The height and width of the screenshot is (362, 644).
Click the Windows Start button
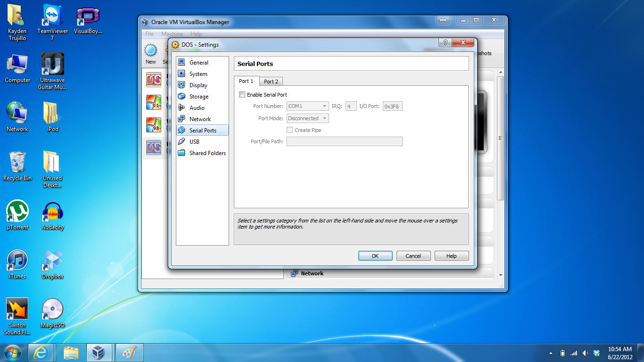pos(12,353)
